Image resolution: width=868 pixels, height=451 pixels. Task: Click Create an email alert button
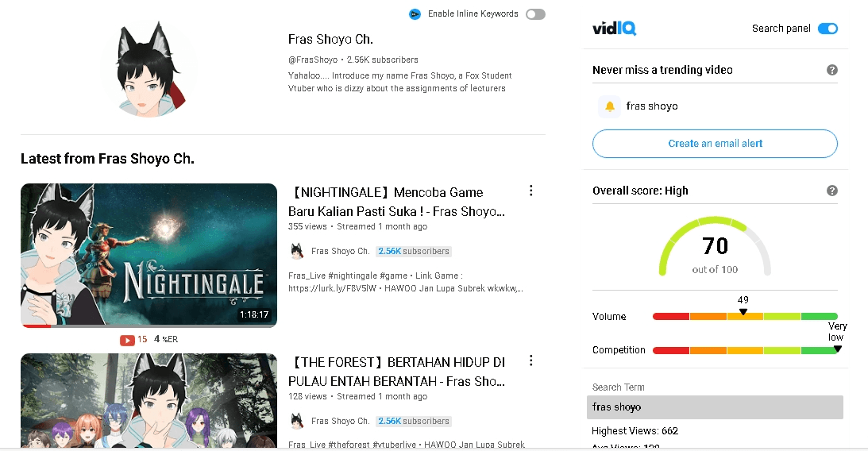coord(715,144)
